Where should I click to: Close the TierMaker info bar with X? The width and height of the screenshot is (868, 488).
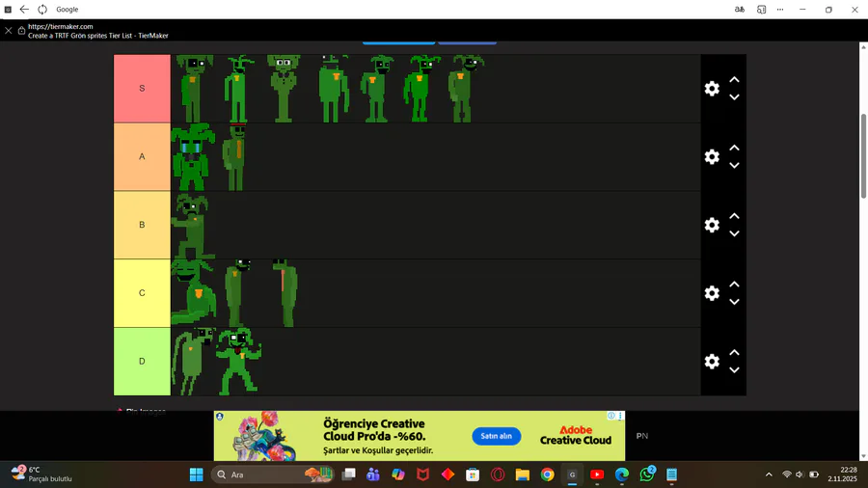click(x=9, y=31)
